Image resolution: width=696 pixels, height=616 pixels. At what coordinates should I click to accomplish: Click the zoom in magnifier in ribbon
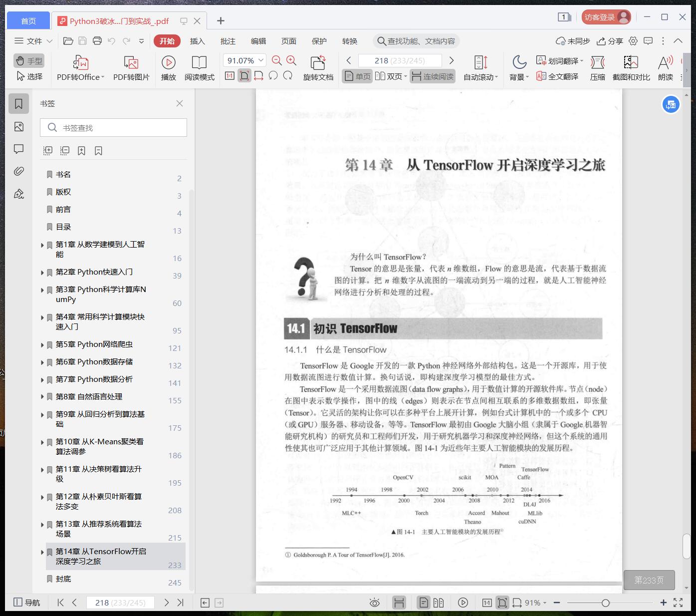(291, 60)
